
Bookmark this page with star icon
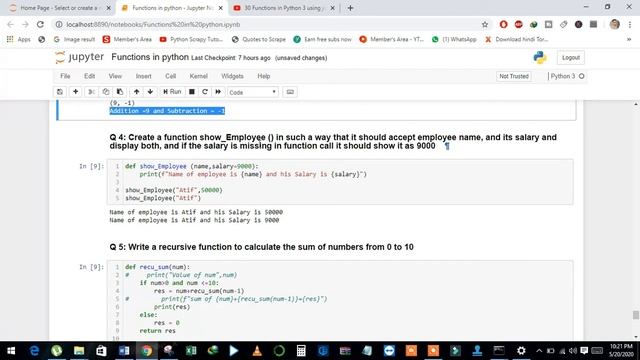485,24
